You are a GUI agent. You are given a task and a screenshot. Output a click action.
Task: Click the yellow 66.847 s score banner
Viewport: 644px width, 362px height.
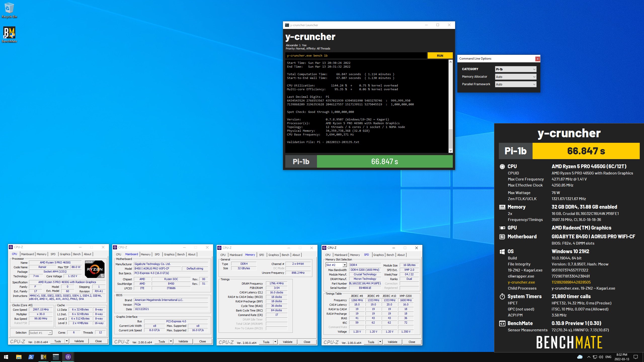coord(586,151)
